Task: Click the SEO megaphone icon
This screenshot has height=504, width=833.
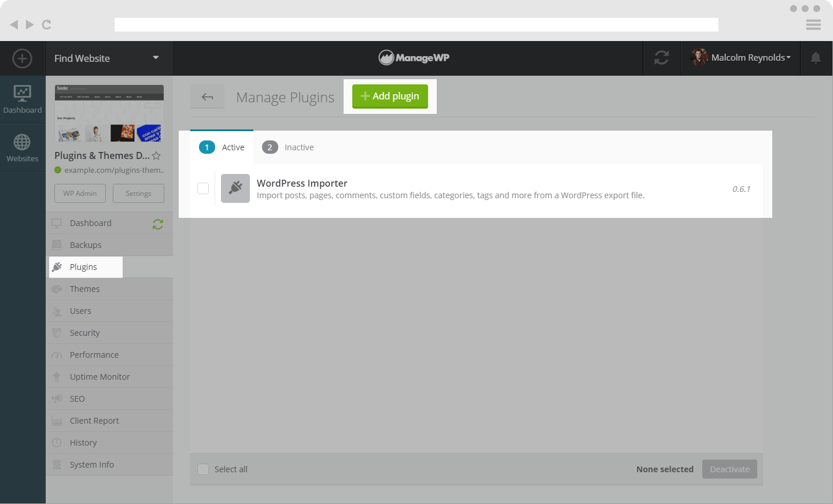Action: click(57, 399)
